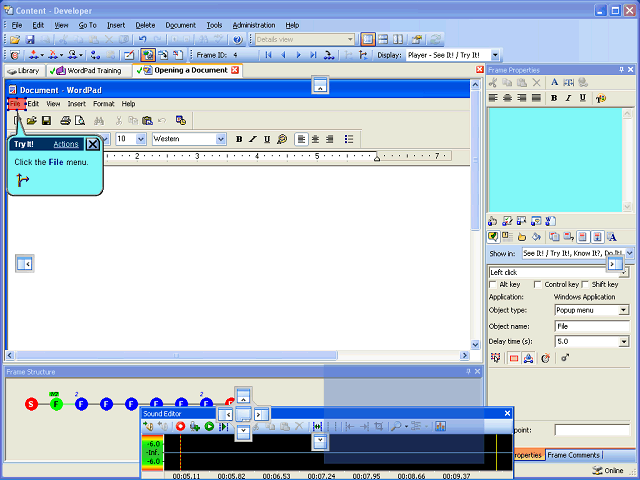
Task: Open the Details view dropdown
Action: (350, 40)
